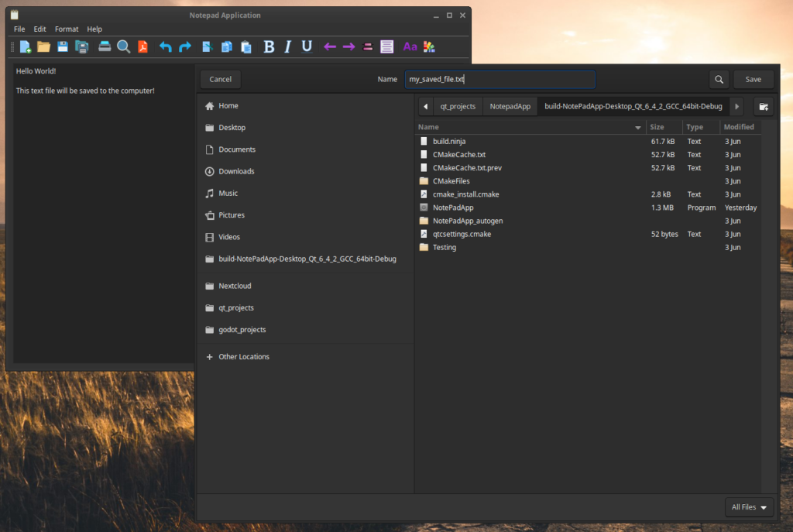Open the text color palette icon

429,47
